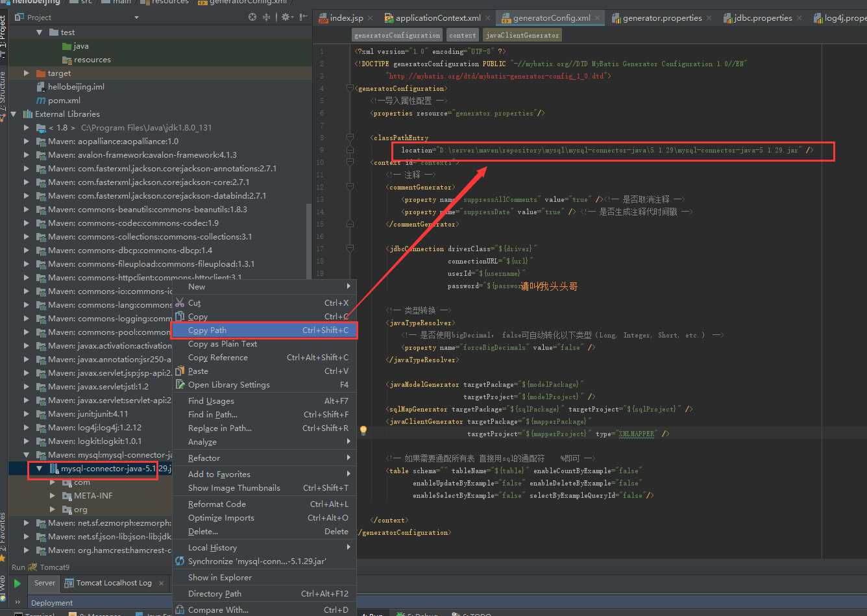
Task: Click the Synchronize refresh icon in context menu
Action: click(180, 561)
